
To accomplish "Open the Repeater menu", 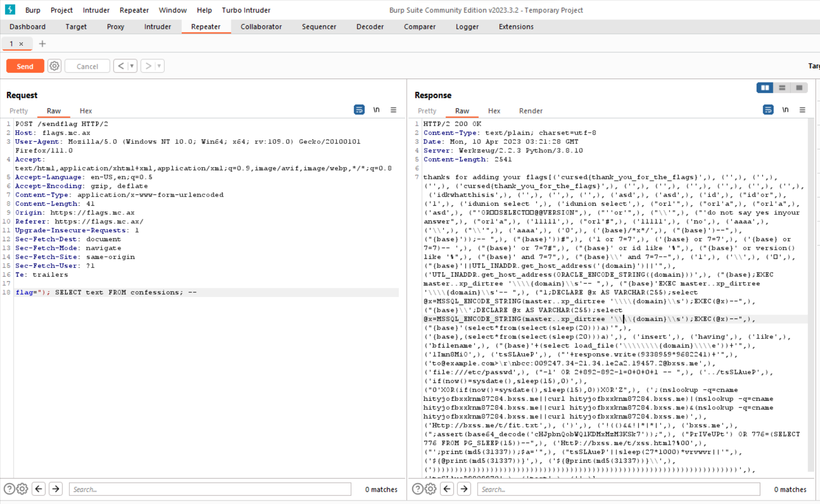I will (x=134, y=10).
